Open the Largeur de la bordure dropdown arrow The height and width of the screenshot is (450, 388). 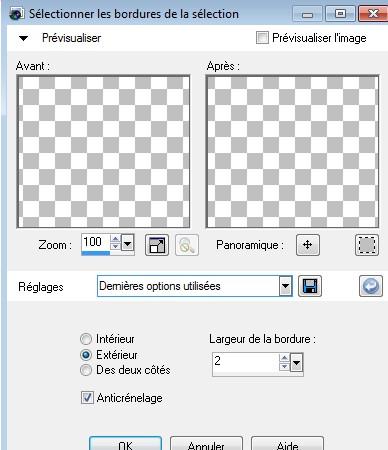[x=296, y=362]
